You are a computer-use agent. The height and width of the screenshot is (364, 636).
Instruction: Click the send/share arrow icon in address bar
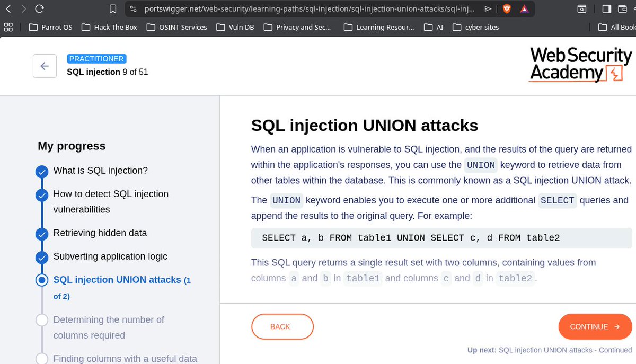[488, 9]
